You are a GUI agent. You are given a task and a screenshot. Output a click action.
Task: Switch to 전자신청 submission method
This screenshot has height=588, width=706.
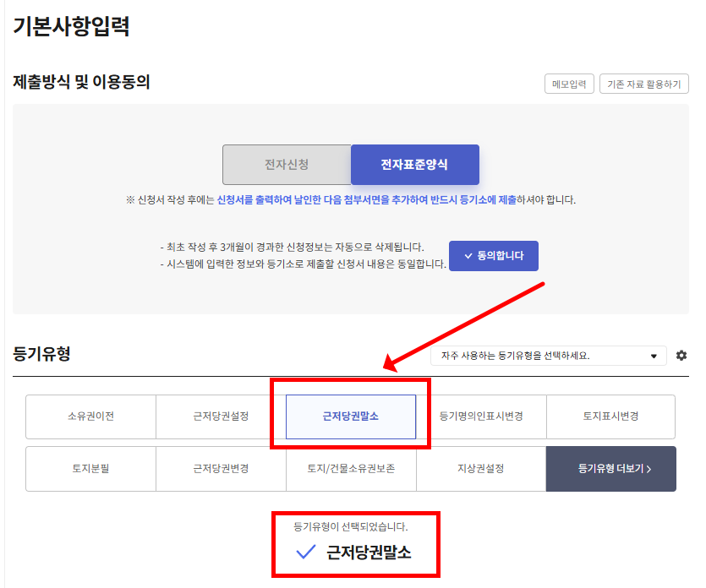[287, 165]
